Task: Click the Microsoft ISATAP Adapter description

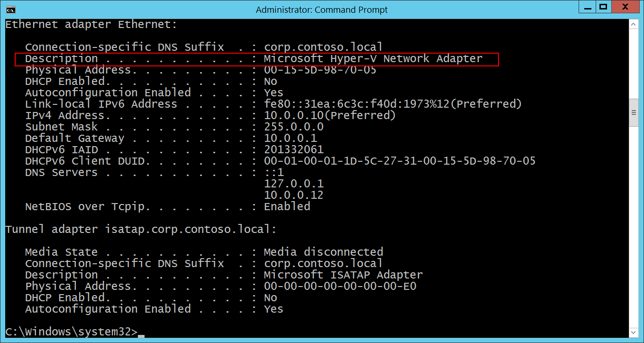Action: 343,275
